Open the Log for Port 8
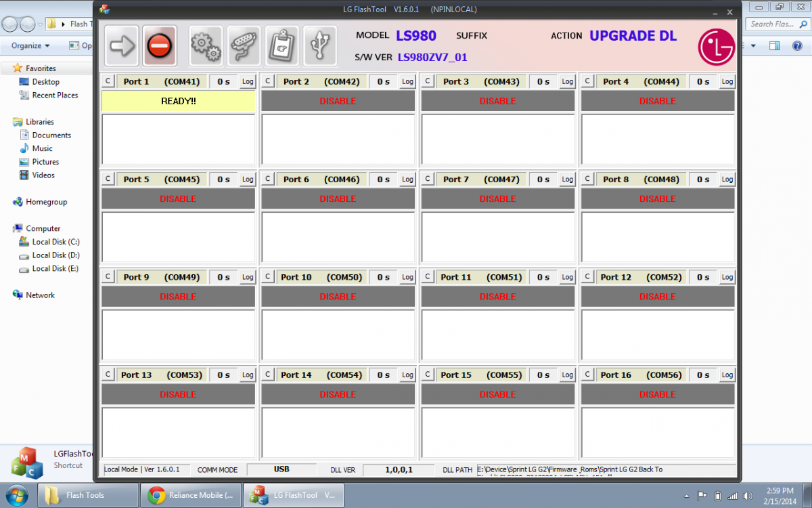The width and height of the screenshot is (812, 508). point(727,179)
